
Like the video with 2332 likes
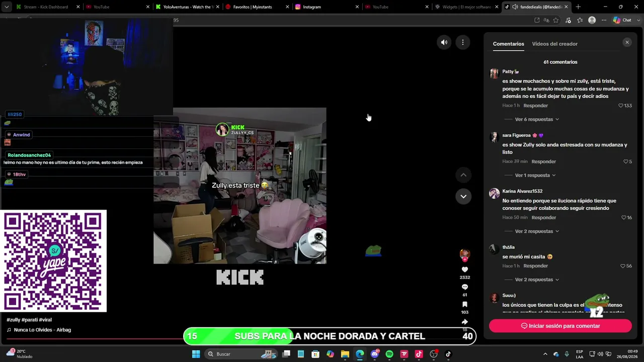tap(465, 270)
